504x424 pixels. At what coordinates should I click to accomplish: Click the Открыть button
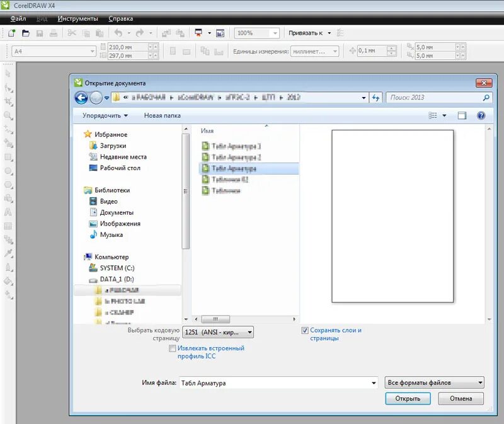[x=408, y=399]
